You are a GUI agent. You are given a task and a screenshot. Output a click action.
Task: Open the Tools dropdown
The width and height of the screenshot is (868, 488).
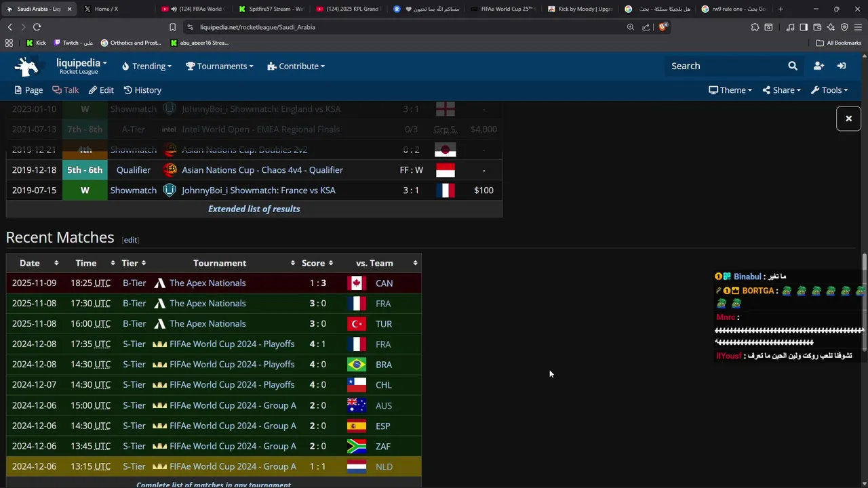pyautogui.click(x=829, y=90)
